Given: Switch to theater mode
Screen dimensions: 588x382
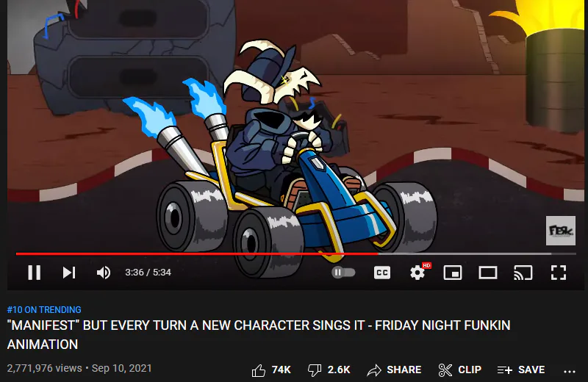Looking at the screenshot, I should click(488, 273).
